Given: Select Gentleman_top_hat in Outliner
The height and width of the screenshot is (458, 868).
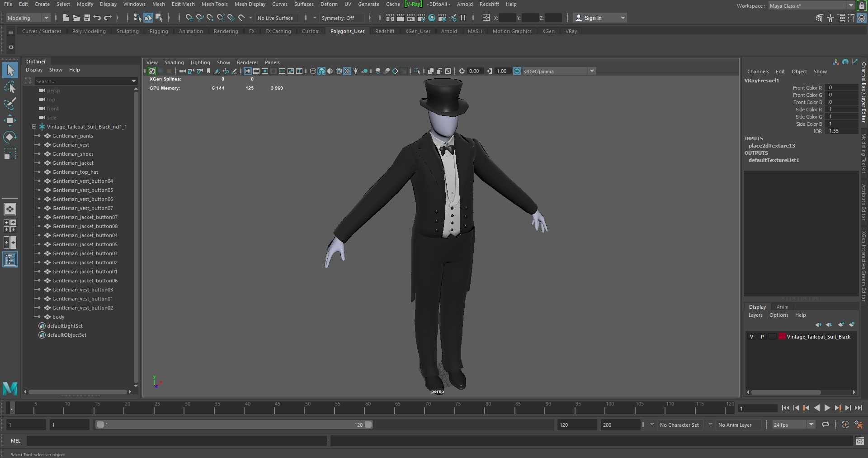Looking at the screenshot, I should [x=75, y=172].
